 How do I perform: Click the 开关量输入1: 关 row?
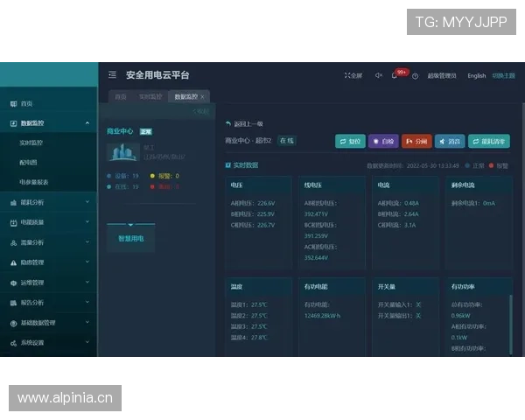coord(400,304)
